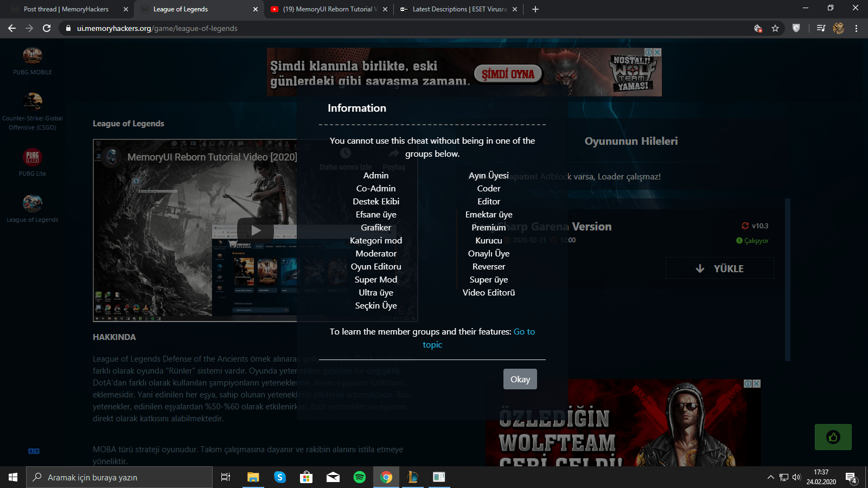Select Counter-Strike: Global Offensive sidebar icon
The image size is (868, 488).
coord(33,101)
